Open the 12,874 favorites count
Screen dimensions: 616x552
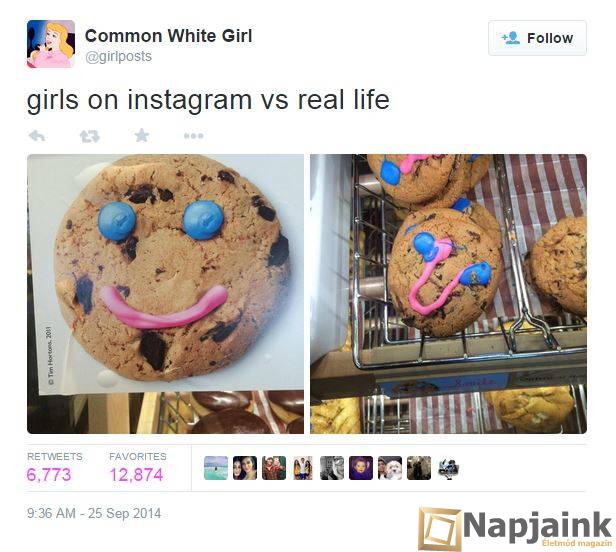tap(136, 475)
